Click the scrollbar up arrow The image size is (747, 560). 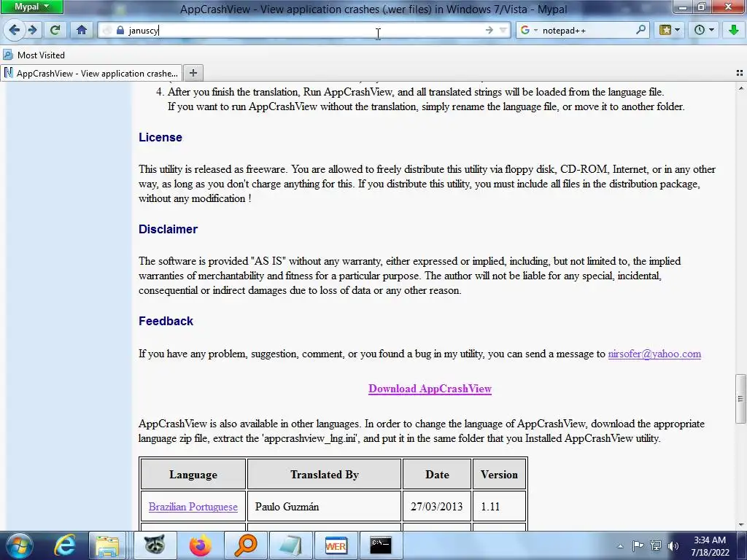pos(740,88)
